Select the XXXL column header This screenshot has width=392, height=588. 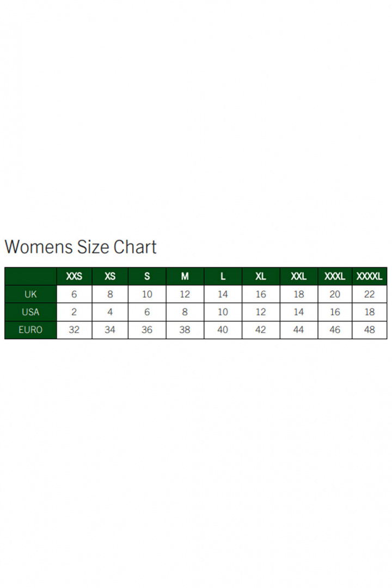click(335, 277)
